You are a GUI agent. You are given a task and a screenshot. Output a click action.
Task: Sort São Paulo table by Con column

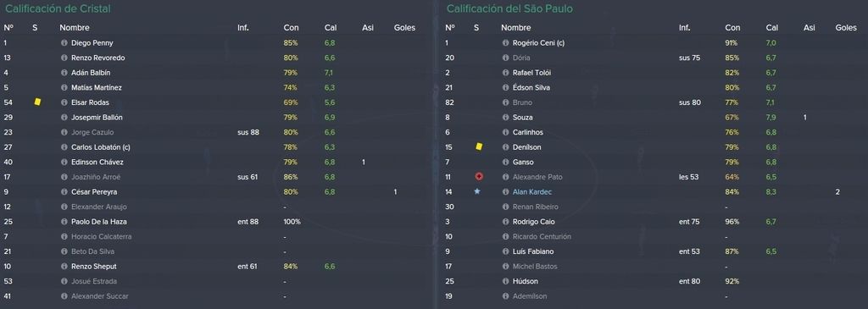pyautogui.click(x=732, y=28)
